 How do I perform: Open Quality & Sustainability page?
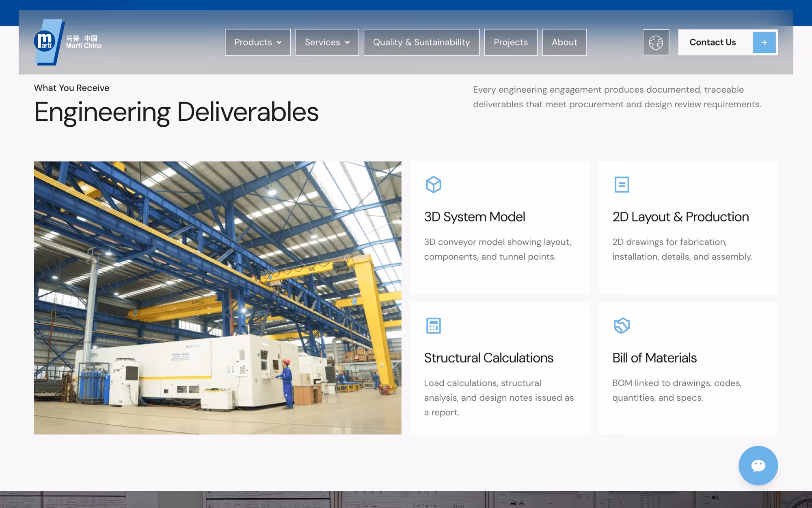[x=421, y=42]
